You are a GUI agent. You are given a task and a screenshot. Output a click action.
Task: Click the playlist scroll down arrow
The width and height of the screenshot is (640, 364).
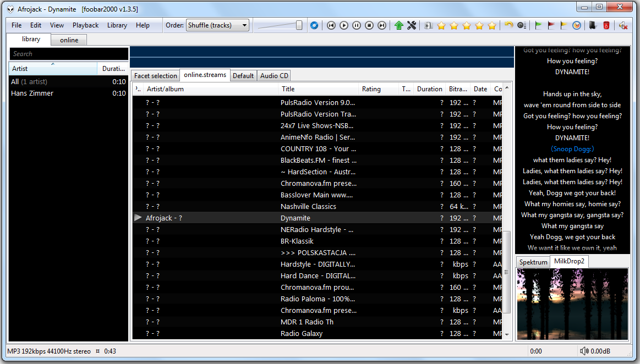[506, 335]
